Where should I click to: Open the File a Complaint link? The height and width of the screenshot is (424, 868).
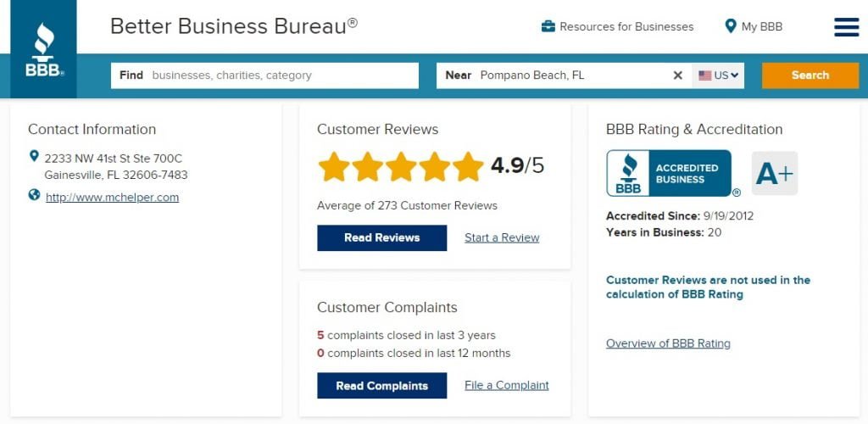[x=506, y=386]
